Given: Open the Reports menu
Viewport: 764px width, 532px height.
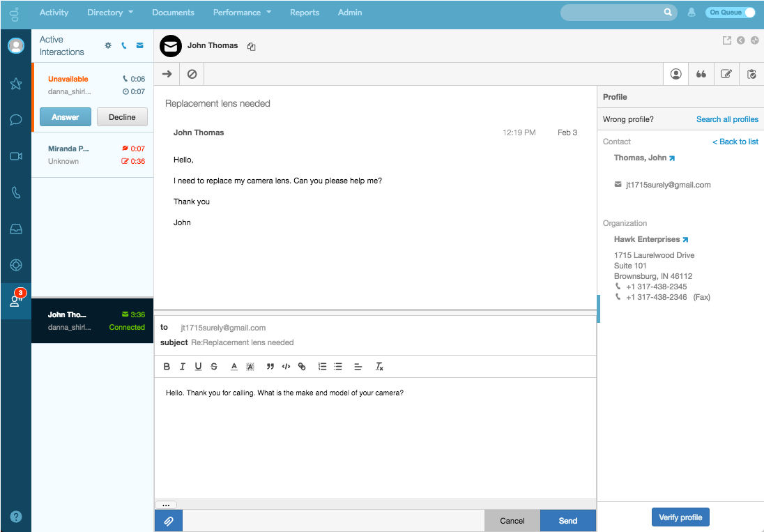Looking at the screenshot, I should (x=305, y=13).
